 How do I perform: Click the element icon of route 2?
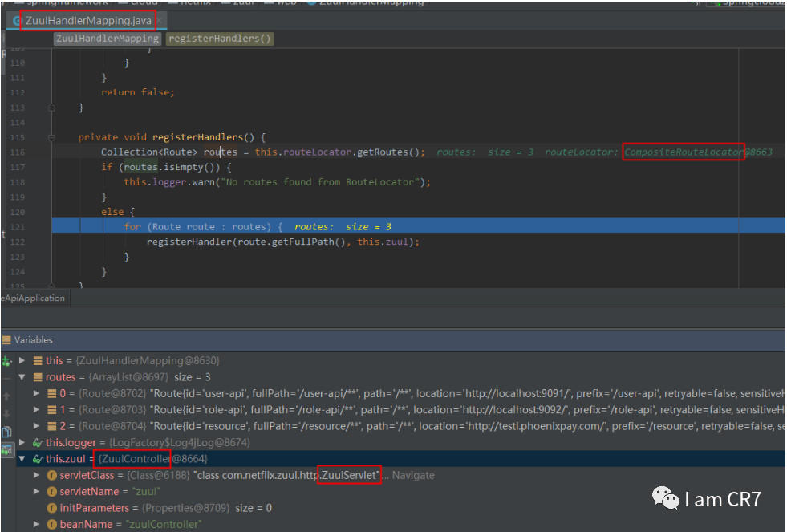click(51, 427)
